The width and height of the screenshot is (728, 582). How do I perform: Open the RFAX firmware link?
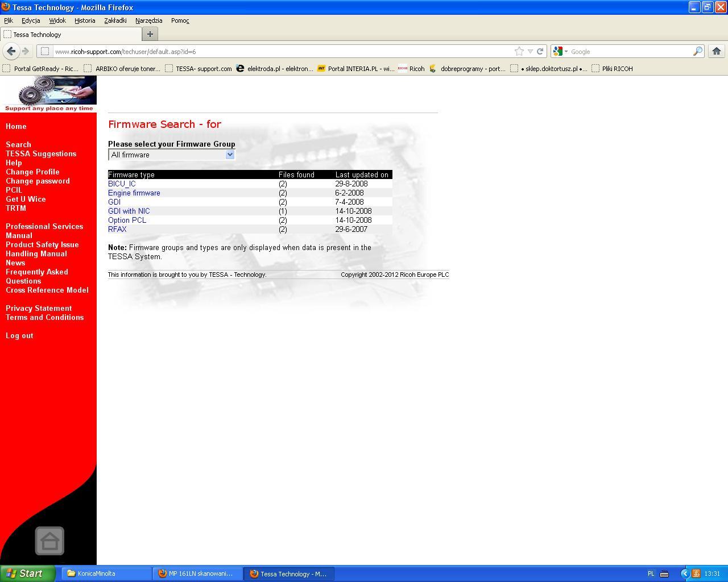pyautogui.click(x=117, y=229)
